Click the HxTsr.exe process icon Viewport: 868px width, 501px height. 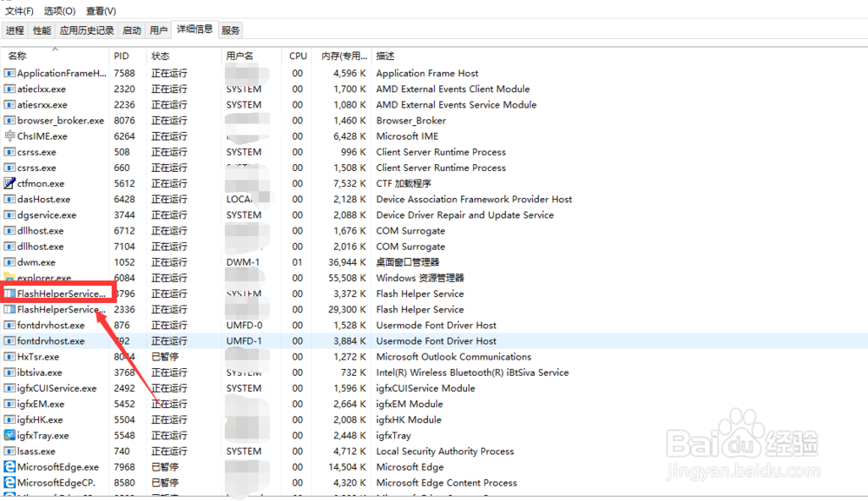click(x=10, y=357)
